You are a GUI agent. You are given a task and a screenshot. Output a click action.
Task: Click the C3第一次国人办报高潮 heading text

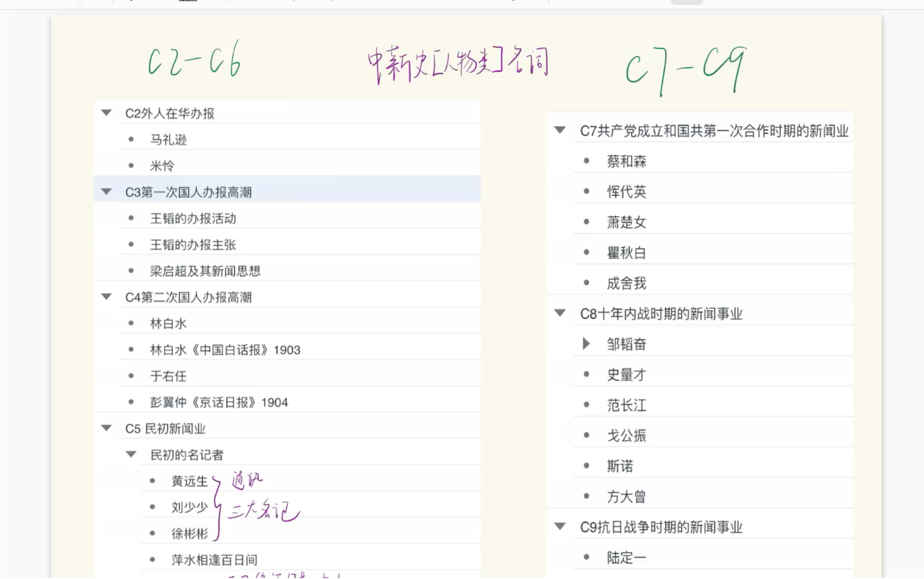[x=188, y=192]
